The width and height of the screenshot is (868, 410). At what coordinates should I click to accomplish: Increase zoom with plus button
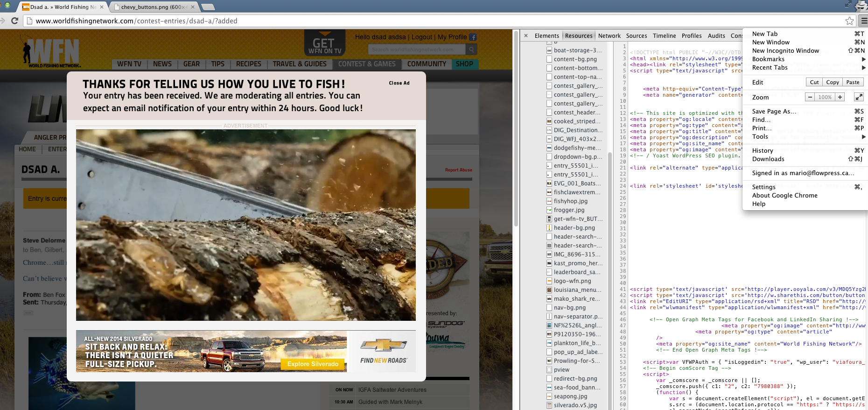coord(840,97)
